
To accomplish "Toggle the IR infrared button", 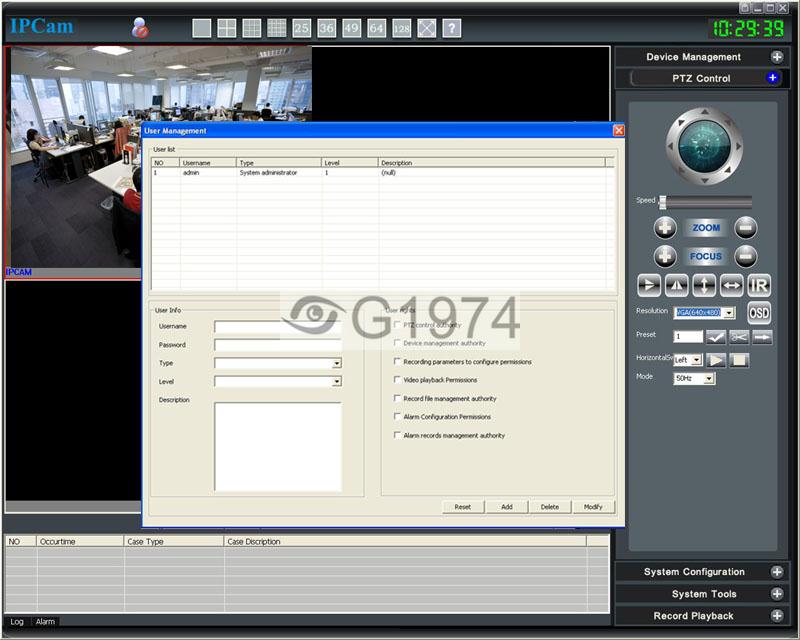I will [759, 285].
